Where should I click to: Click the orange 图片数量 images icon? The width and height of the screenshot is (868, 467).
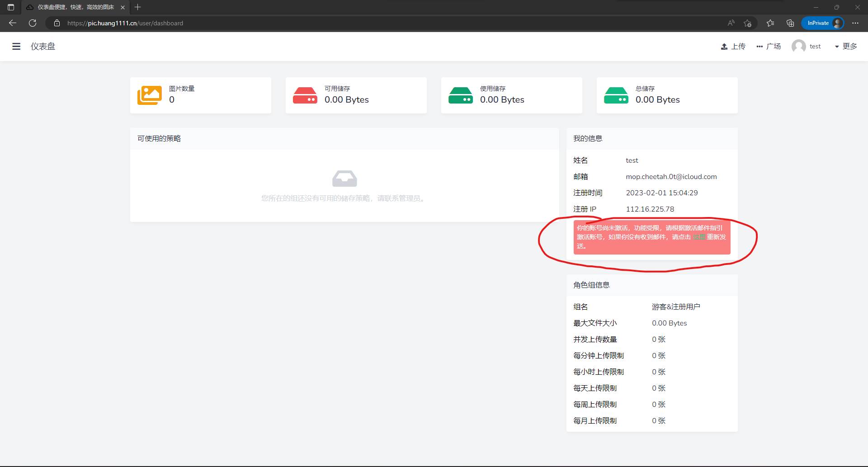coord(150,95)
